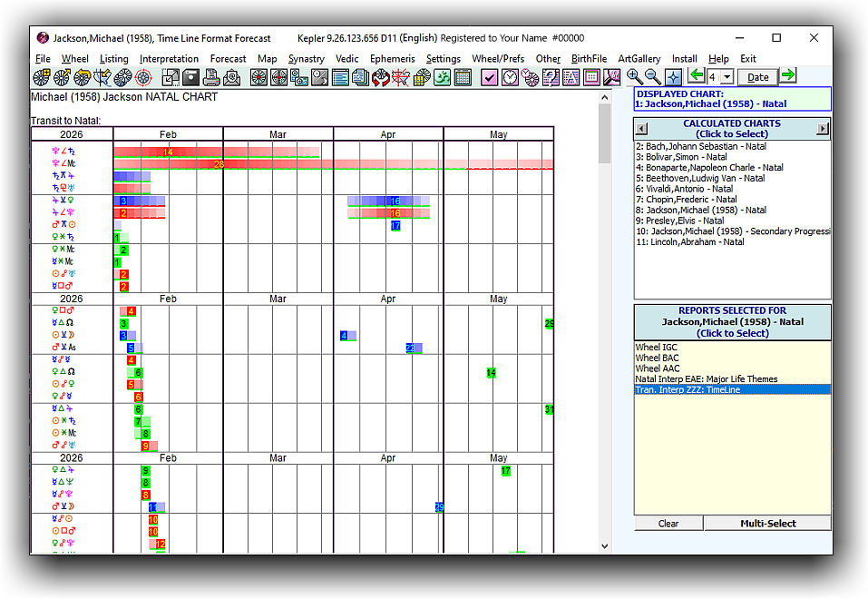Click the blue star button beside zoom
The width and height of the screenshot is (868, 599).
click(x=674, y=77)
